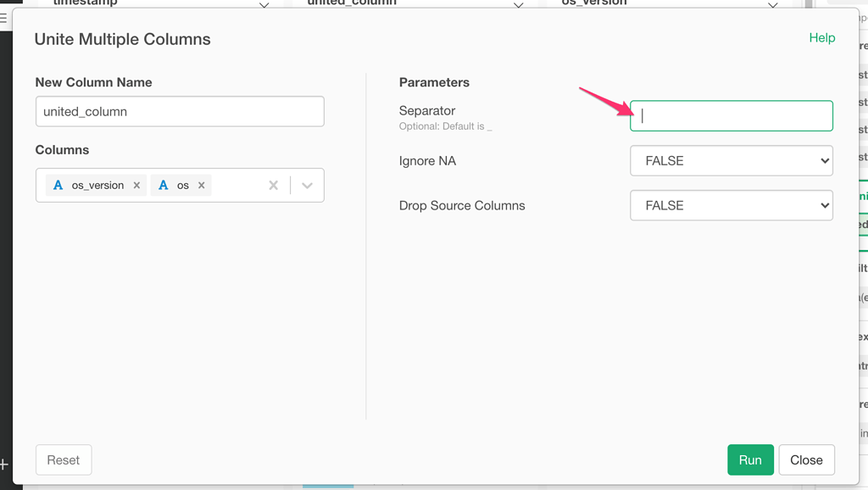The width and height of the screenshot is (868, 490).
Task: Reset the dialog settings
Action: tap(63, 459)
